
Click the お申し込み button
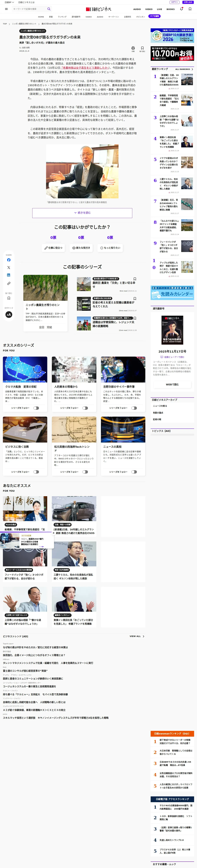point(188,2)
